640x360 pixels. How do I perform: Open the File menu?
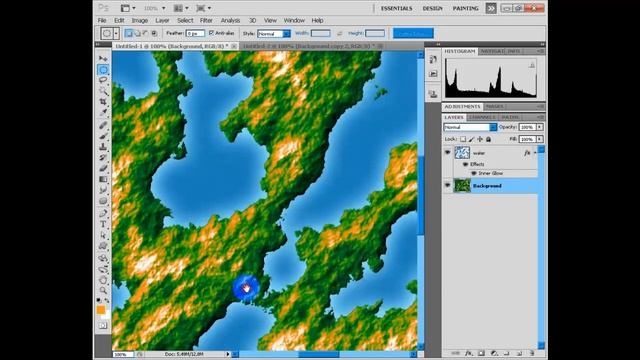click(x=102, y=20)
